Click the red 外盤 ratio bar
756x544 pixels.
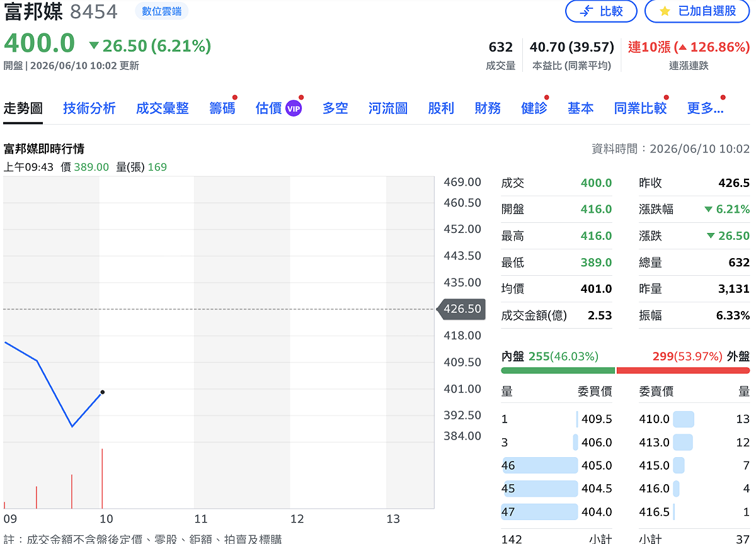coord(683,370)
